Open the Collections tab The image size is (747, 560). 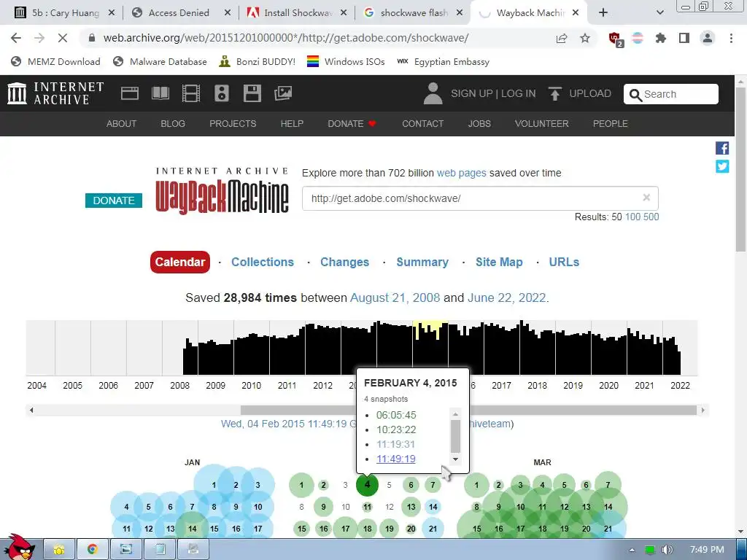[263, 262]
